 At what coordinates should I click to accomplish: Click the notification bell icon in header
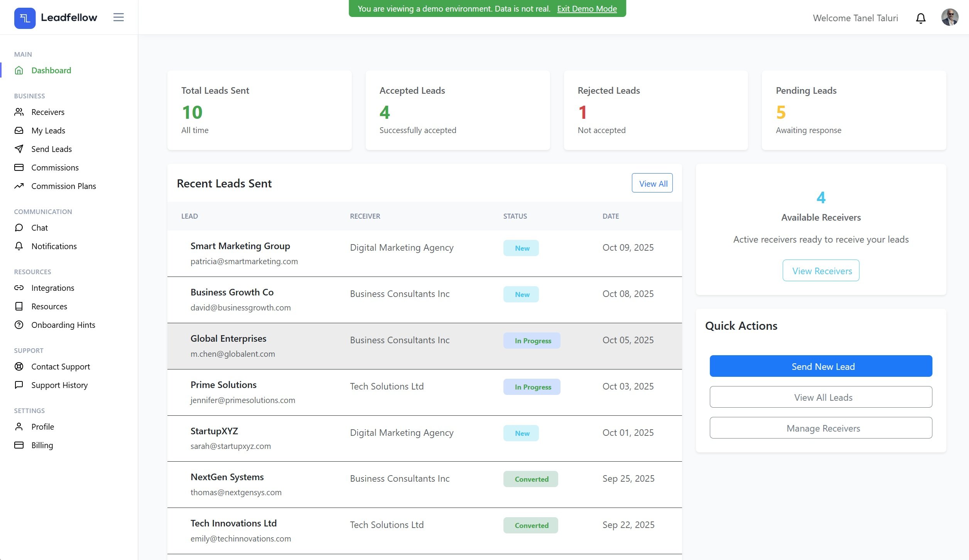pyautogui.click(x=920, y=18)
